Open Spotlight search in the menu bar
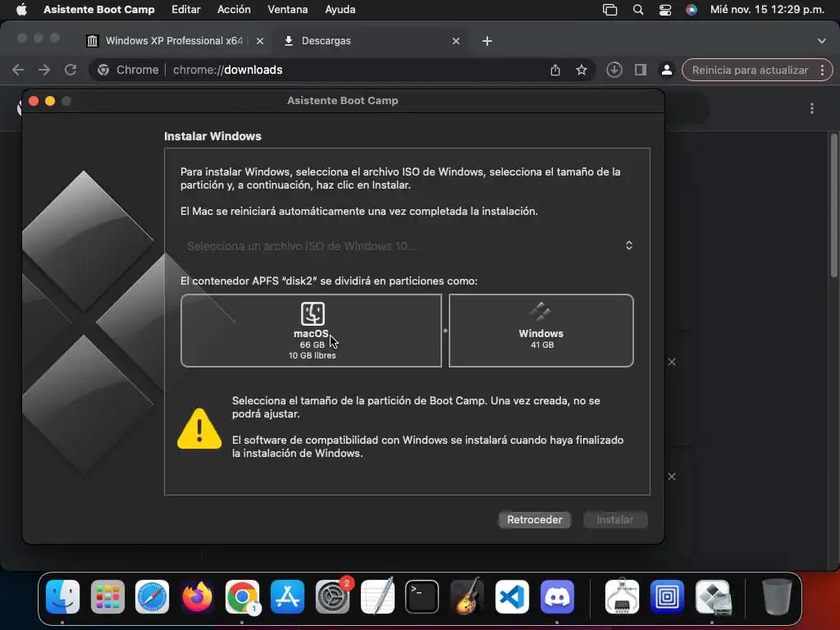The width and height of the screenshot is (840, 630). click(x=637, y=10)
